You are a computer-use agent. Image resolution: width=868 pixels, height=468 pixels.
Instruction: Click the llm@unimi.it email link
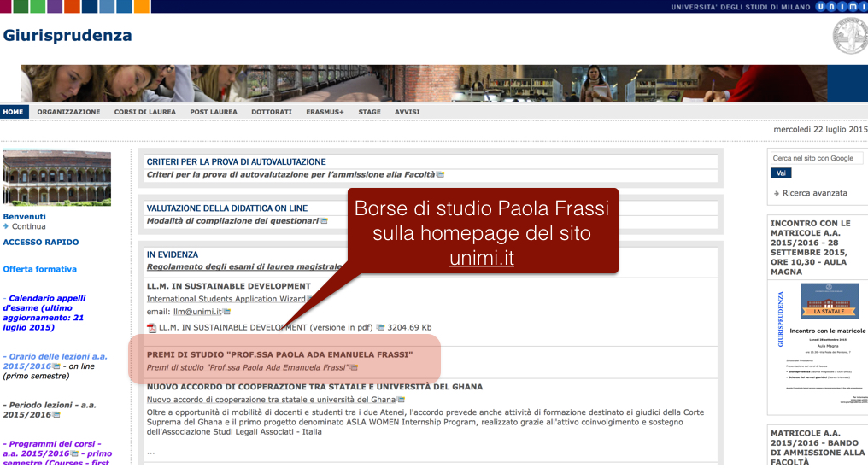pos(197,312)
